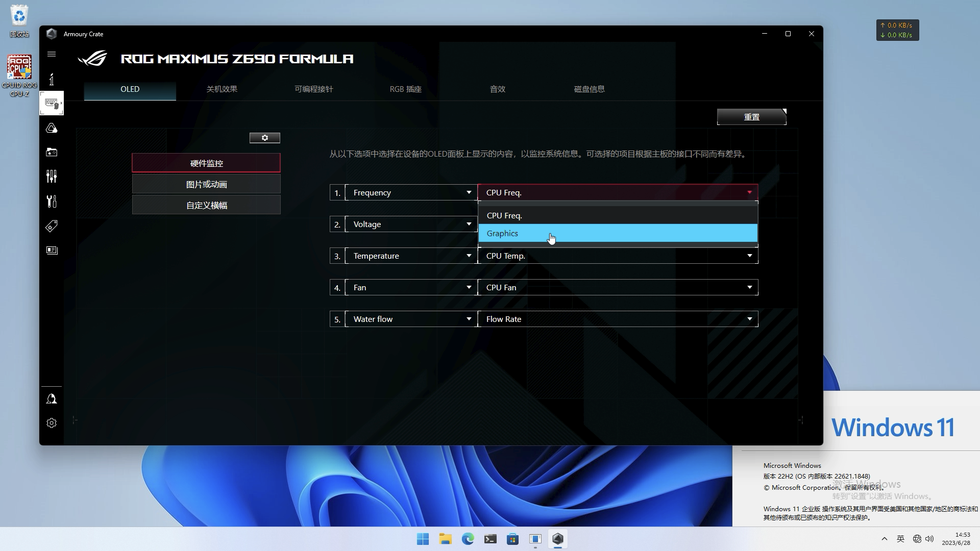
Task: Click the Armoury Crate title bar logo
Action: [x=52, y=34]
